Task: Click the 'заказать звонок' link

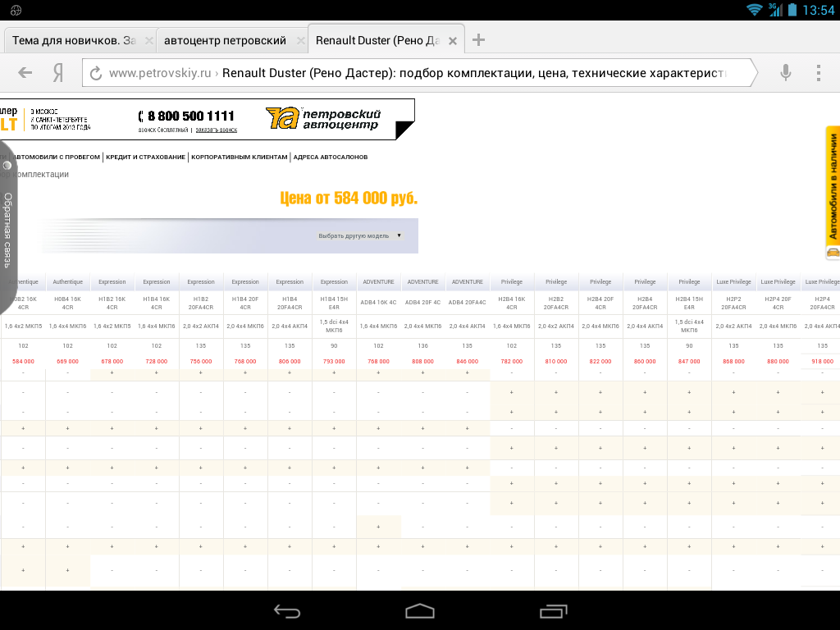Action: pyautogui.click(x=217, y=130)
